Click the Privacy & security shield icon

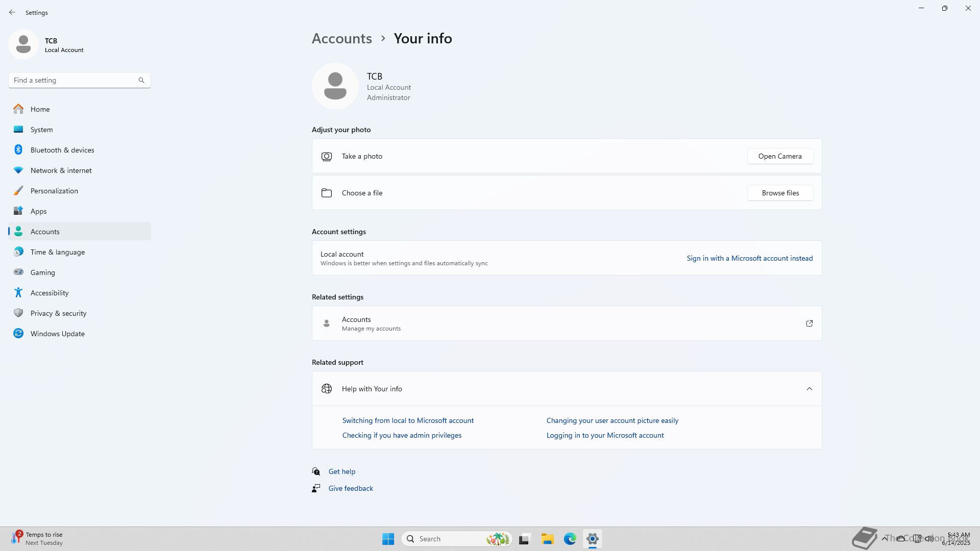(18, 313)
